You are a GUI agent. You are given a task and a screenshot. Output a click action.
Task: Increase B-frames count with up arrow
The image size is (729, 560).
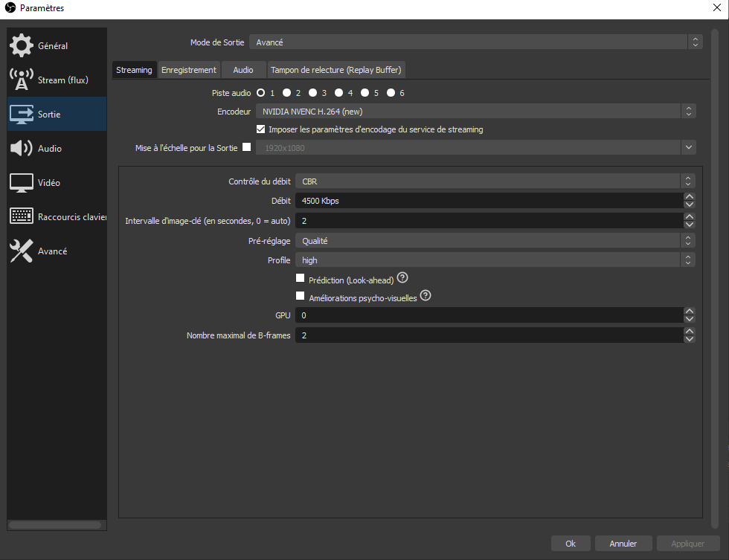[690, 332]
